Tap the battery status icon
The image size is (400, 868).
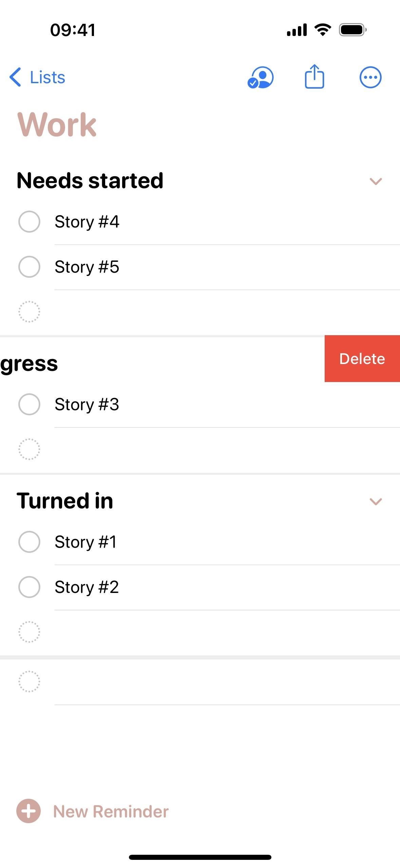(353, 30)
